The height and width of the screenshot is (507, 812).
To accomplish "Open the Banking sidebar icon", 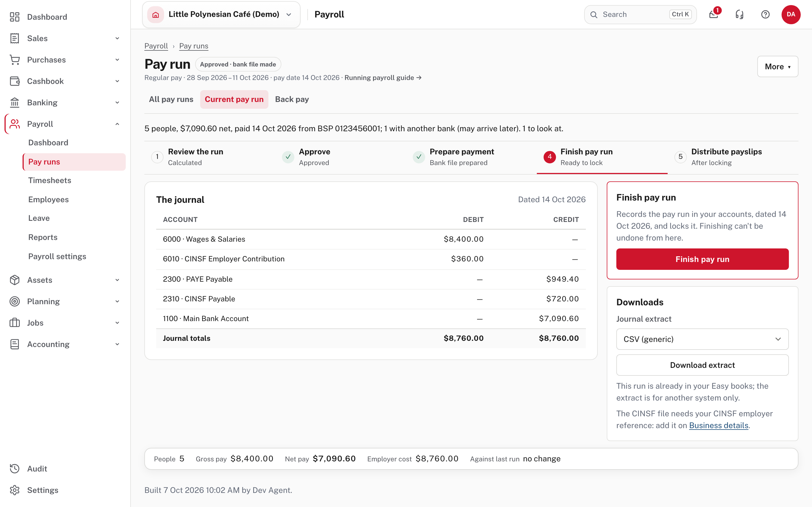I will (x=15, y=102).
